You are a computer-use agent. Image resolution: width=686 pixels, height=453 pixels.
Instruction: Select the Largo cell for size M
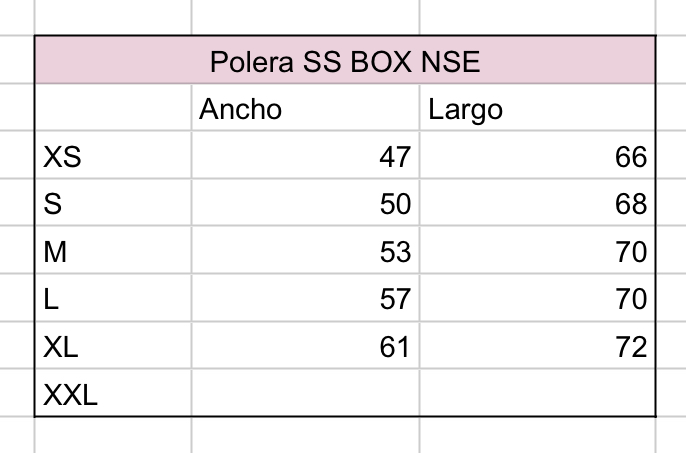click(x=537, y=252)
